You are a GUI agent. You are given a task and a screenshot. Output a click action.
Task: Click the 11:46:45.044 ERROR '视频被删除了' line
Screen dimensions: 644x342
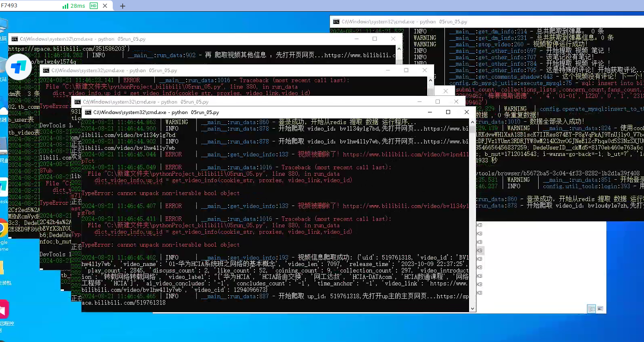[275, 154]
